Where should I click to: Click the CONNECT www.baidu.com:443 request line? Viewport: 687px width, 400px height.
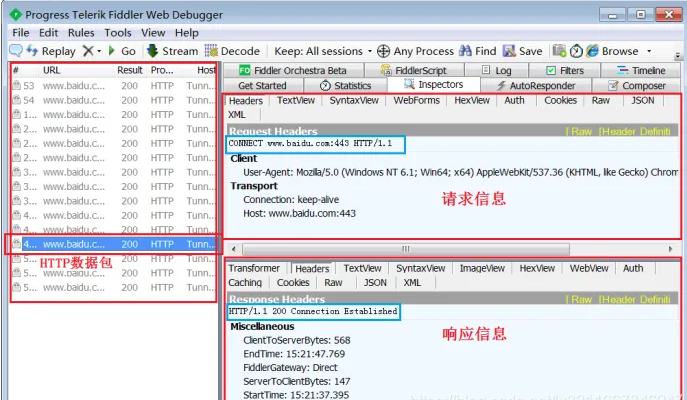pos(310,143)
